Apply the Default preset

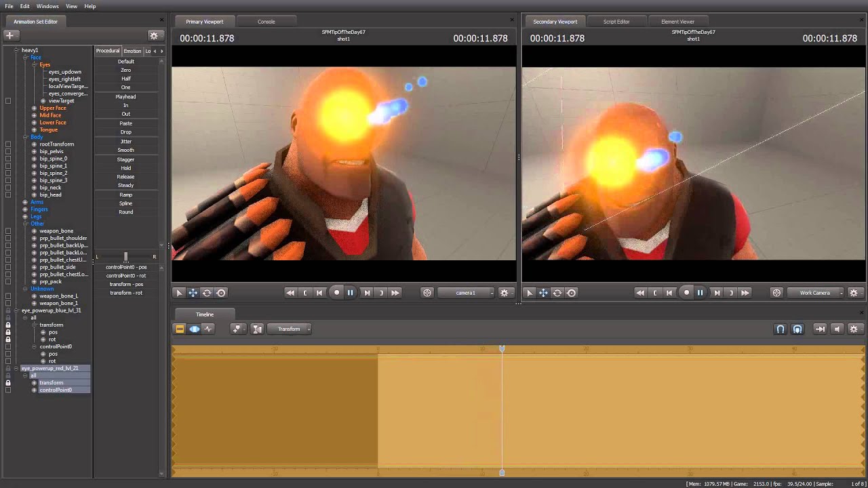[126, 62]
